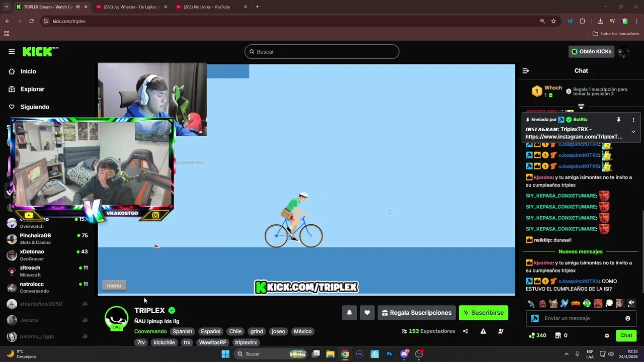Bookmark this page with star
Screen dimensions: 644x362
coord(553,21)
